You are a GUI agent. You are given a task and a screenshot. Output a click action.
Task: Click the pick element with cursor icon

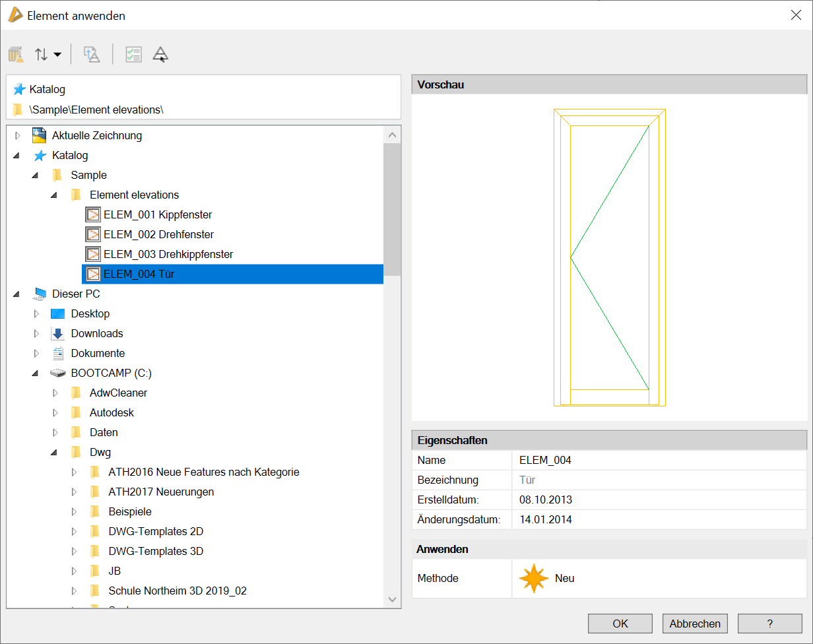[160, 55]
